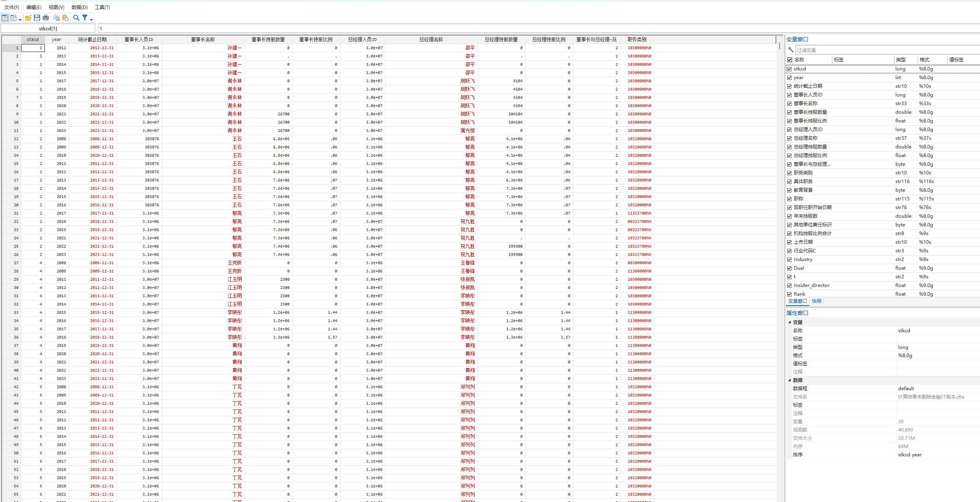The height and width of the screenshot is (502, 980).
Task: Click the 董事长名称 column header
Action: pos(203,39)
